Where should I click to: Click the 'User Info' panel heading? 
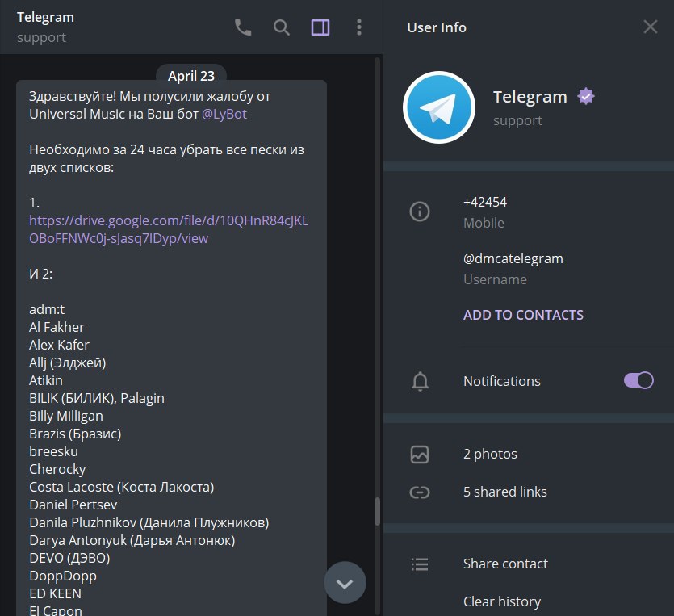[x=437, y=27]
